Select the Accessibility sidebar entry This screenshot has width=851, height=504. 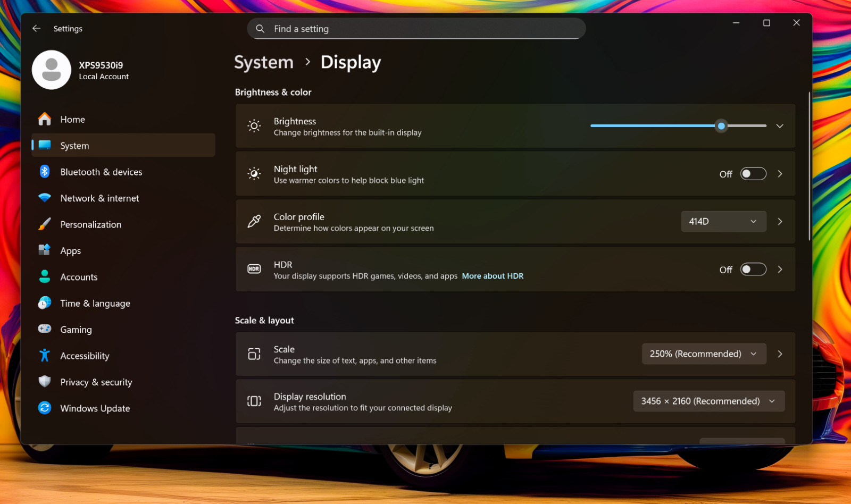point(123,356)
